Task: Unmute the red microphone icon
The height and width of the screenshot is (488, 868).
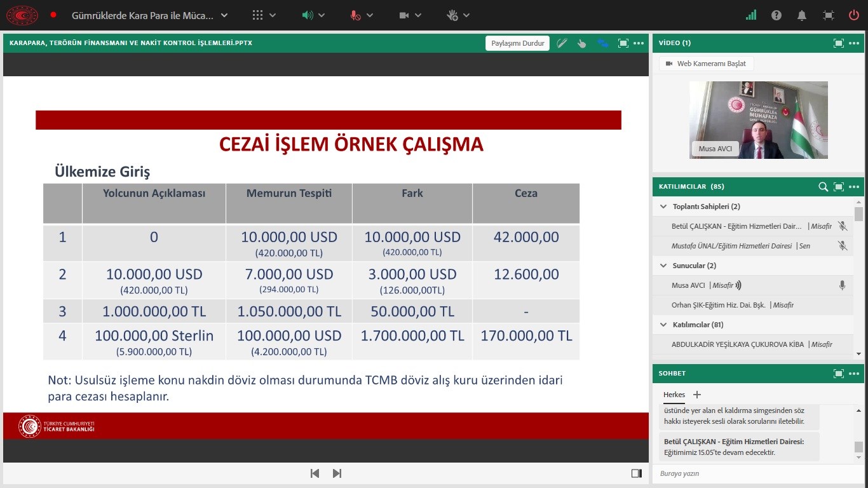Action: coord(355,15)
